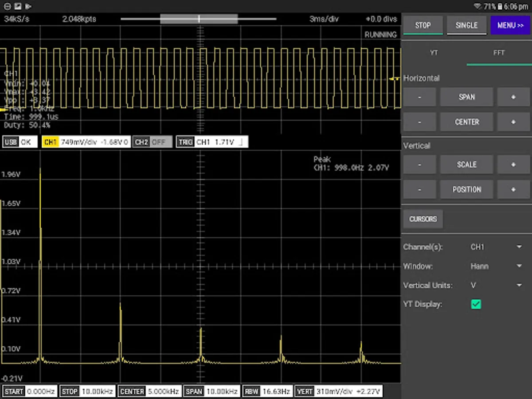This screenshot has height=399, width=532.
Task: Expand the Window function dropdown showing Hann
Action: (x=496, y=266)
